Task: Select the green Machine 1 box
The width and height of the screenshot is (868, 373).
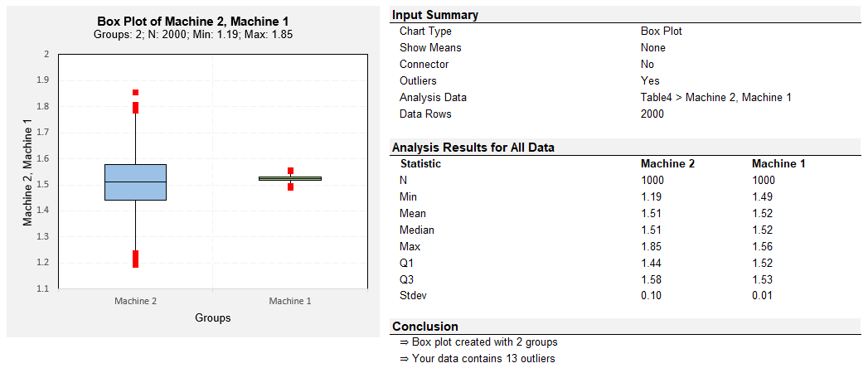Action: (290, 179)
